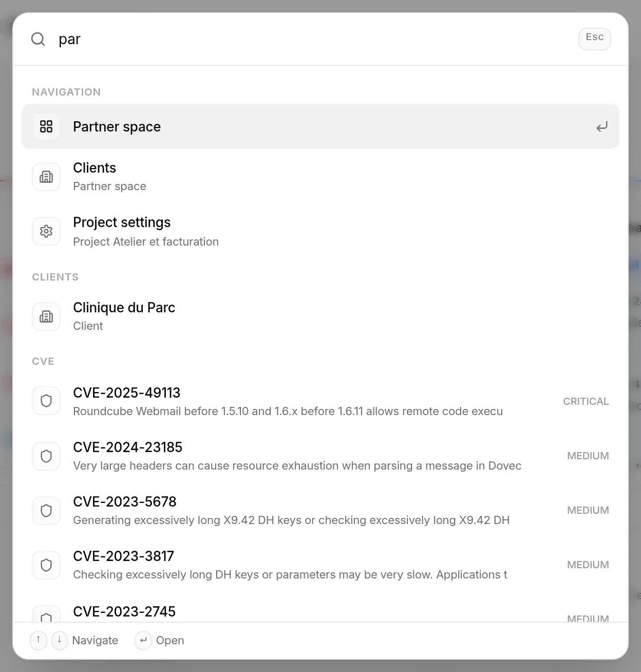Click MEDIUM label of CVE-2024-23185
641x672 pixels.
click(588, 456)
